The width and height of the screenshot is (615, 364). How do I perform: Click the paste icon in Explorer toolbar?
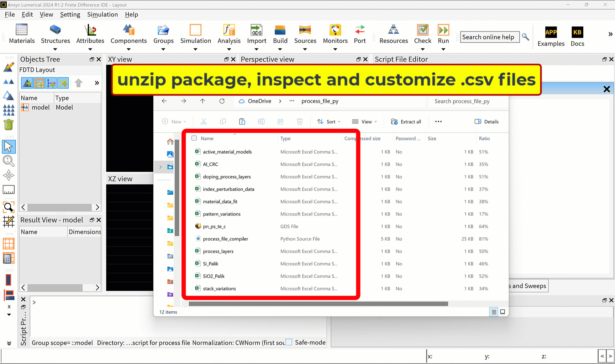[242, 122]
